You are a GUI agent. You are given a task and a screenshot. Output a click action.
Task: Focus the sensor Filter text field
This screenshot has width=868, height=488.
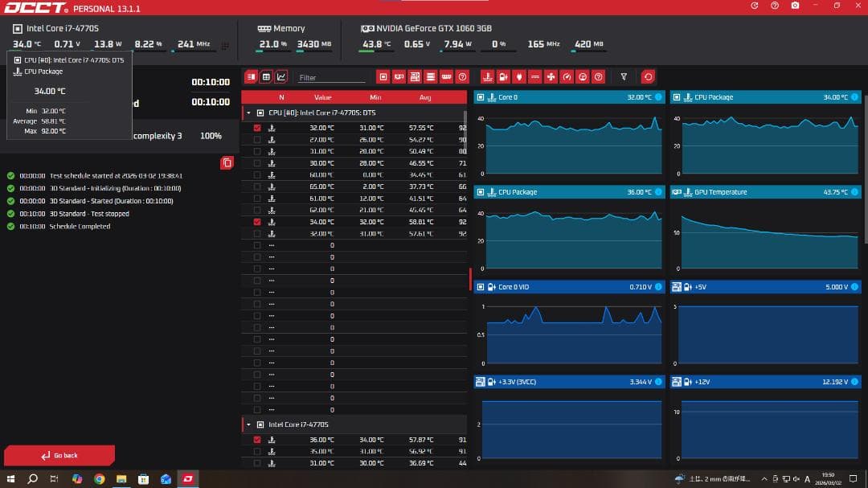(x=331, y=77)
